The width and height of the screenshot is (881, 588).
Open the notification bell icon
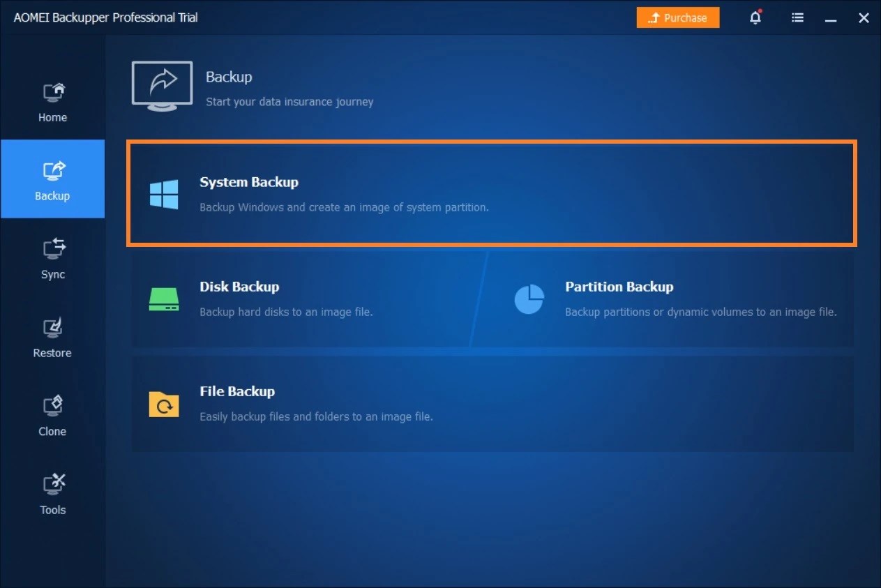755,17
